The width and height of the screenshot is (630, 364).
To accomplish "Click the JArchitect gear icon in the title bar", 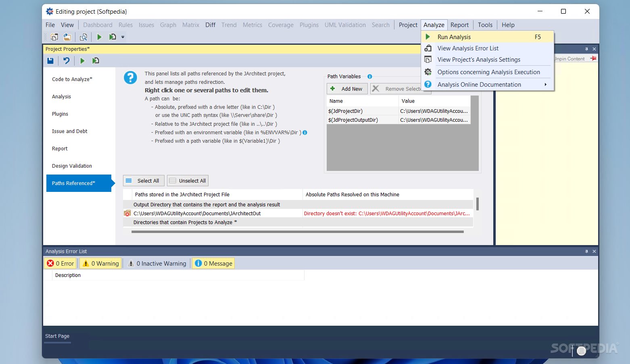I will point(50,11).
